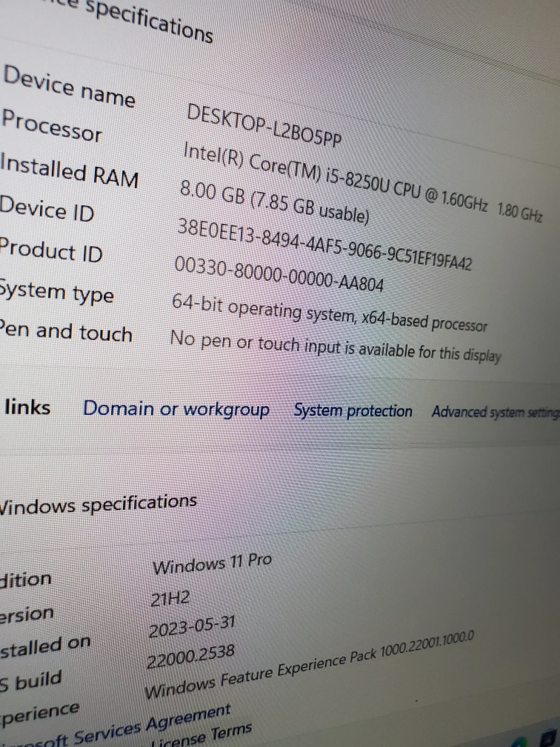This screenshot has height=747, width=560.
Task: Open the Domain or workgroup link
Action: tap(176, 409)
